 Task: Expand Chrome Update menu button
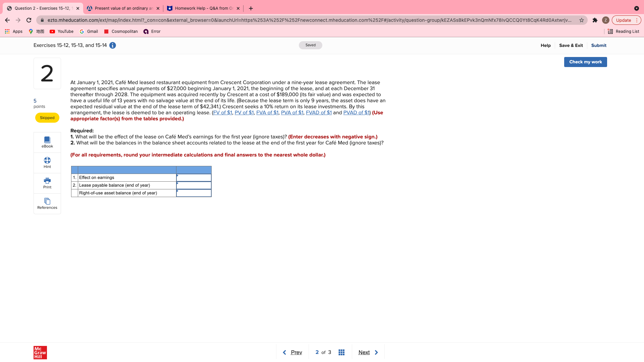click(626, 20)
